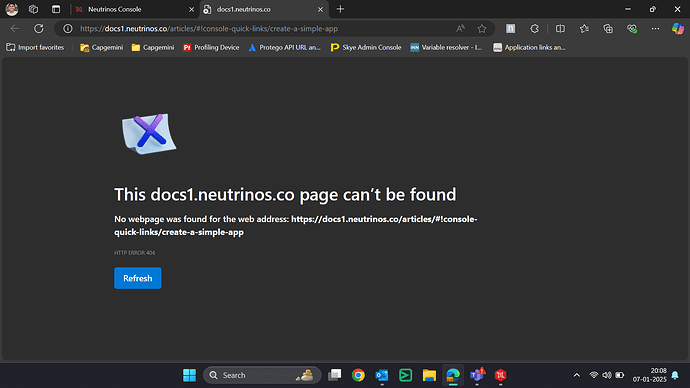Open the Skye Admin Console bookmark
This screenshot has width=690, height=388.
point(366,47)
